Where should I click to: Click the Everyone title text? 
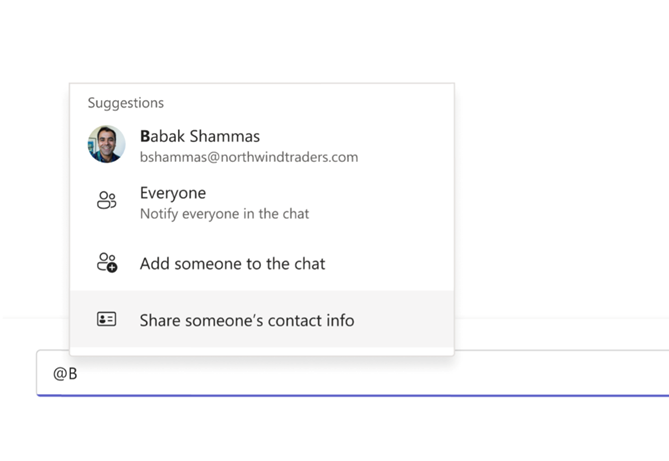pyautogui.click(x=173, y=193)
